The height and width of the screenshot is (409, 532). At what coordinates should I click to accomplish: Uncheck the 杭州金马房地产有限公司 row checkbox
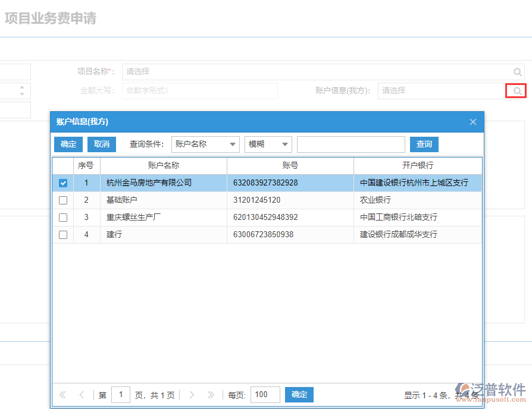point(62,183)
